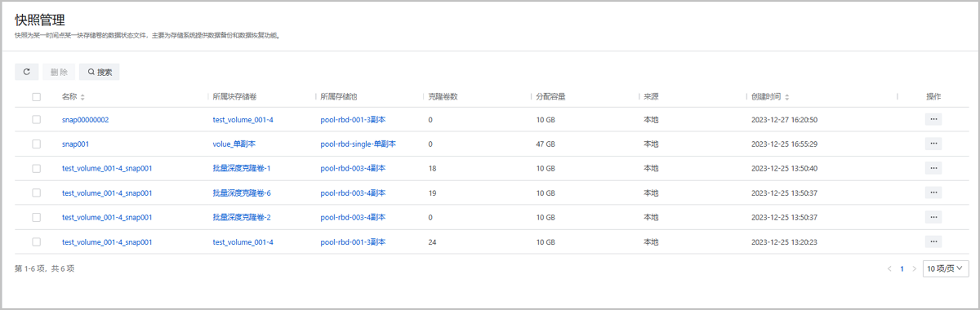Open pool link pool-rbd-single-单副本
The height and width of the screenshot is (310, 980).
(x=358, y=144)
